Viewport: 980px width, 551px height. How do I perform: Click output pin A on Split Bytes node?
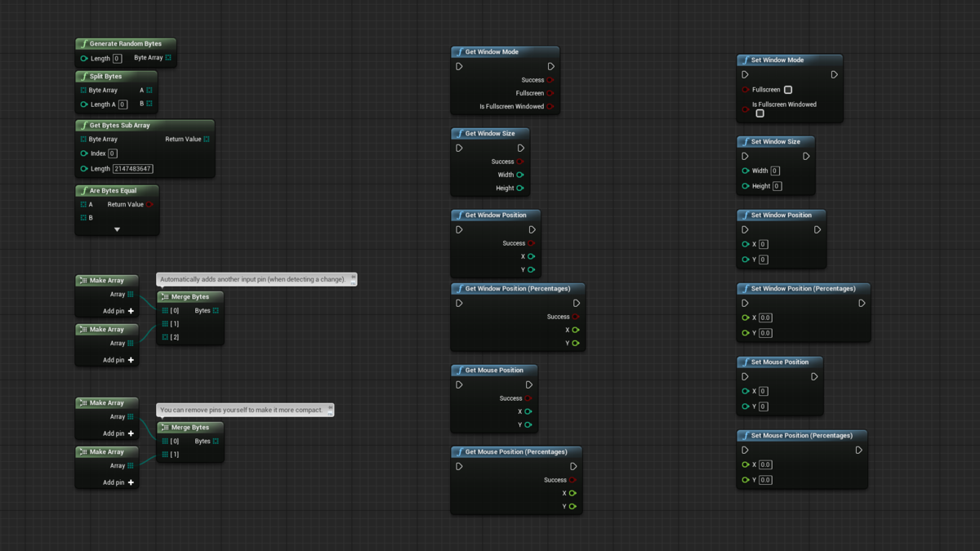click(149, 91)
